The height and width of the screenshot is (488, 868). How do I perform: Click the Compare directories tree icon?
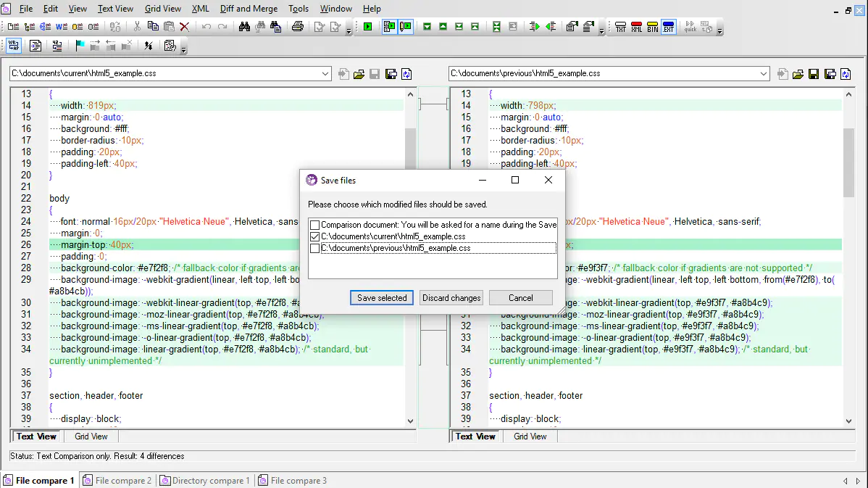coord(29,27)
